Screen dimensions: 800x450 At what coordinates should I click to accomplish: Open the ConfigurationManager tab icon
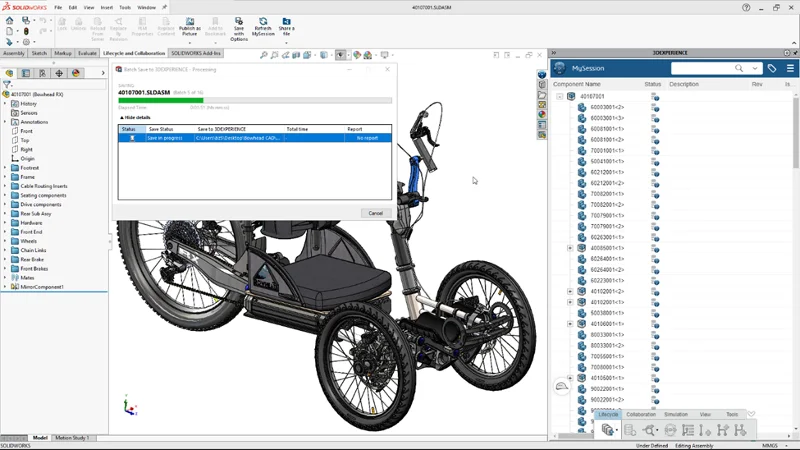(42, 73)
